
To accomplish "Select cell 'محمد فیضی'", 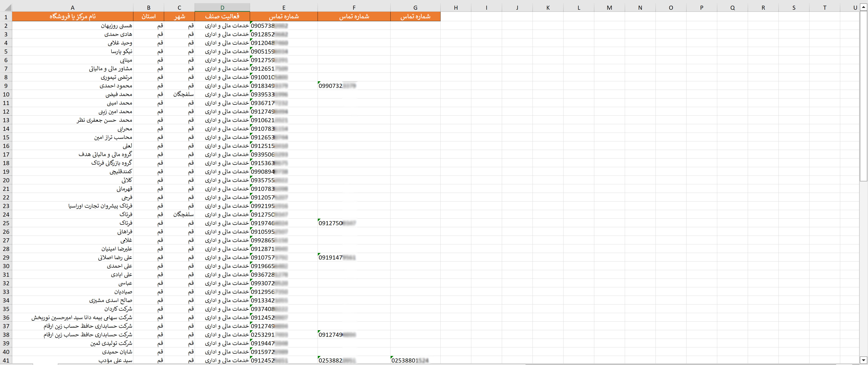I will click(x=72, y=94).
